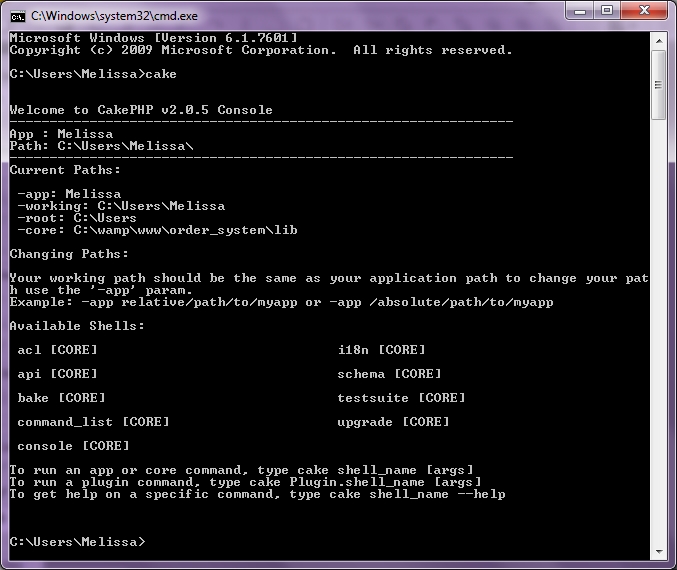The height and width of the screenshot is (570, 677).
Task: Minimize the cmd.exe window
Action: click(580, 11)
